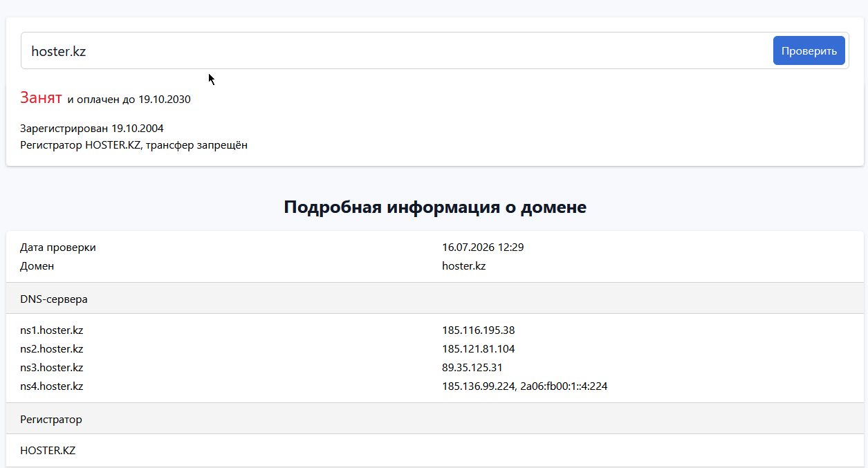Select ns1.hoster.kz name server entry
The image size is (868, 468).
pyautogui.click(x=52, y=330)
